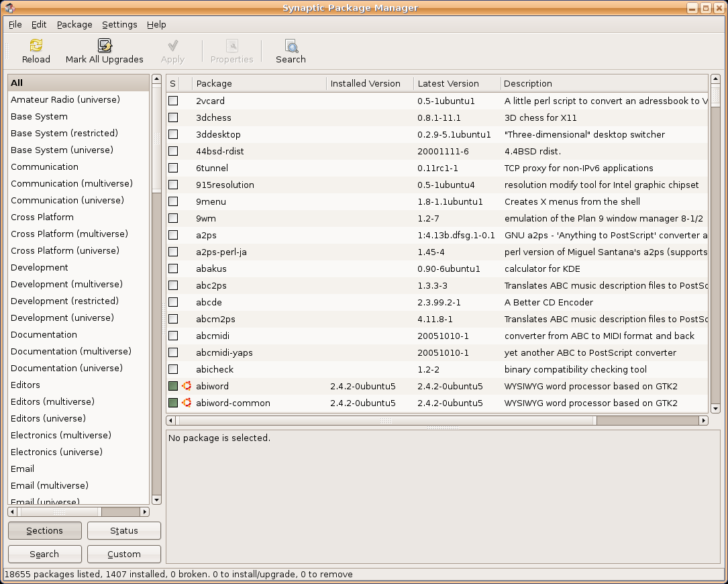Screen dimensions: 728x584
Task: Select the a2ps-perl-ja package row
Action: [x=437, y=251]
